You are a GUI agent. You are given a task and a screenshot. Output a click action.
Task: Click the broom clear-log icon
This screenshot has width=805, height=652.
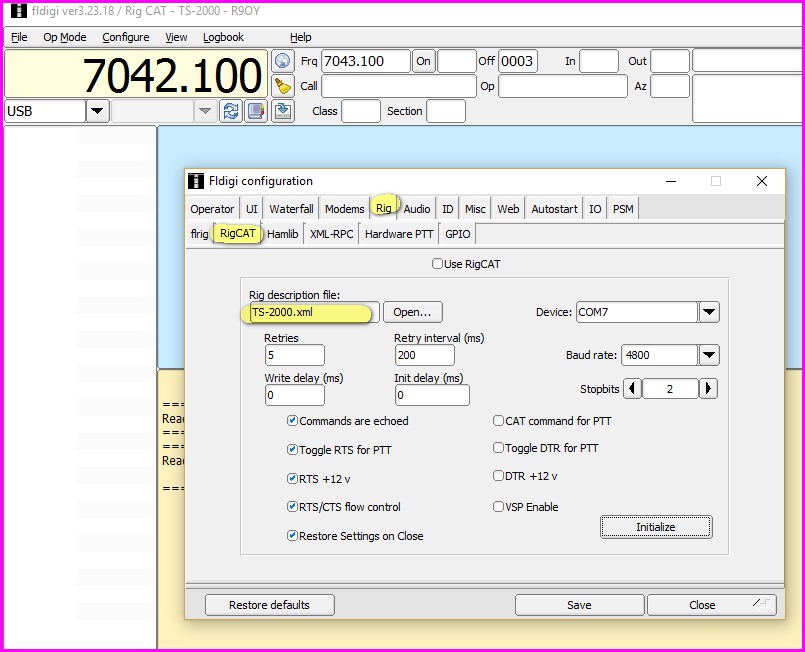pos(283,86)
